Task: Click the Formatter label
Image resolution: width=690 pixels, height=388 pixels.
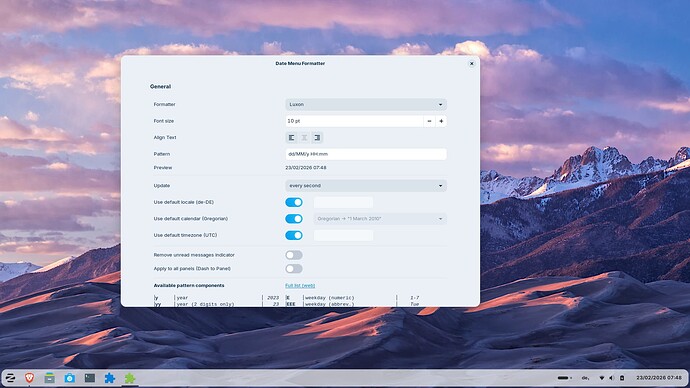Action: [x=165, y=104]
